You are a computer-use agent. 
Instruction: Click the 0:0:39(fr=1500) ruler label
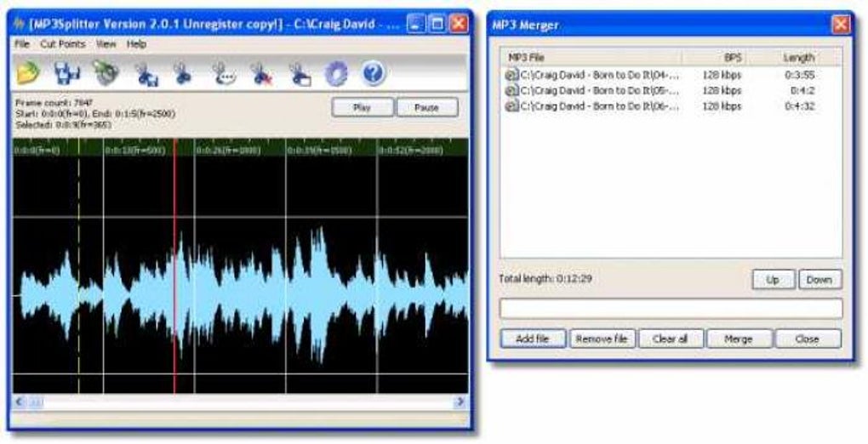tap(319, 151)
